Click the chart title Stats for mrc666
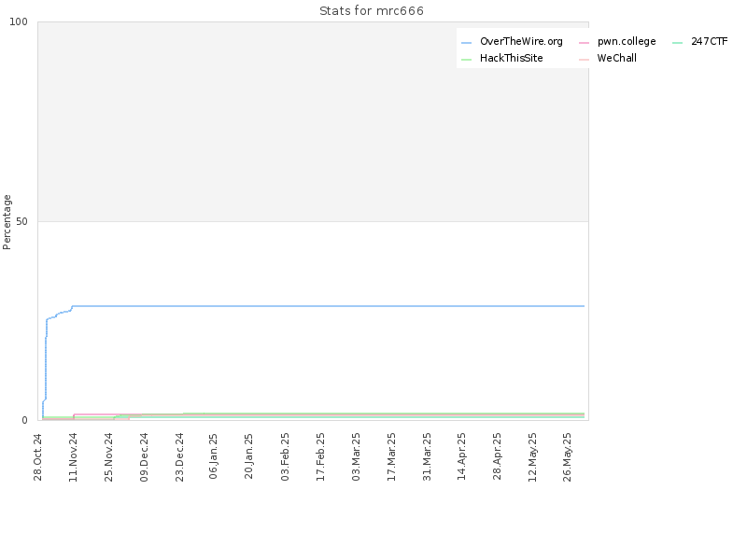Screen dimensions: 747x560 [x=371, y=11]
